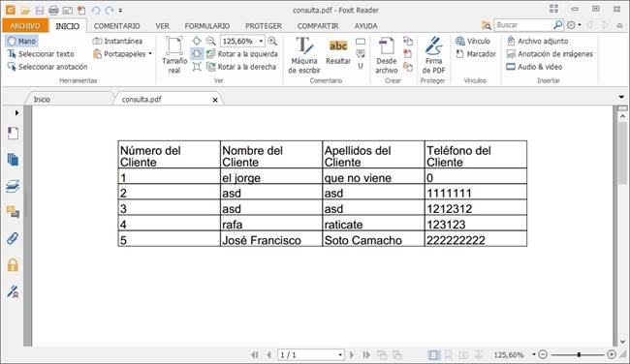The height and width of the screenshot is (364, 630).
Task: Click the zoom-in magnifier in the ribbon
Action: (x=272, y=41)
